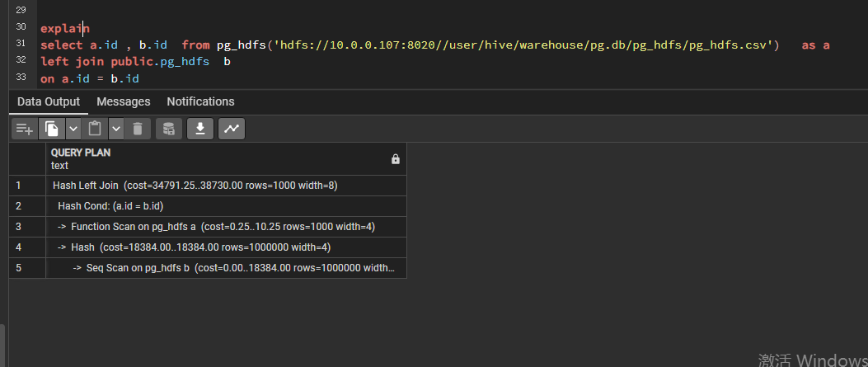
Task: Click the Save data changes database icon
Action: tap(169, 129)
